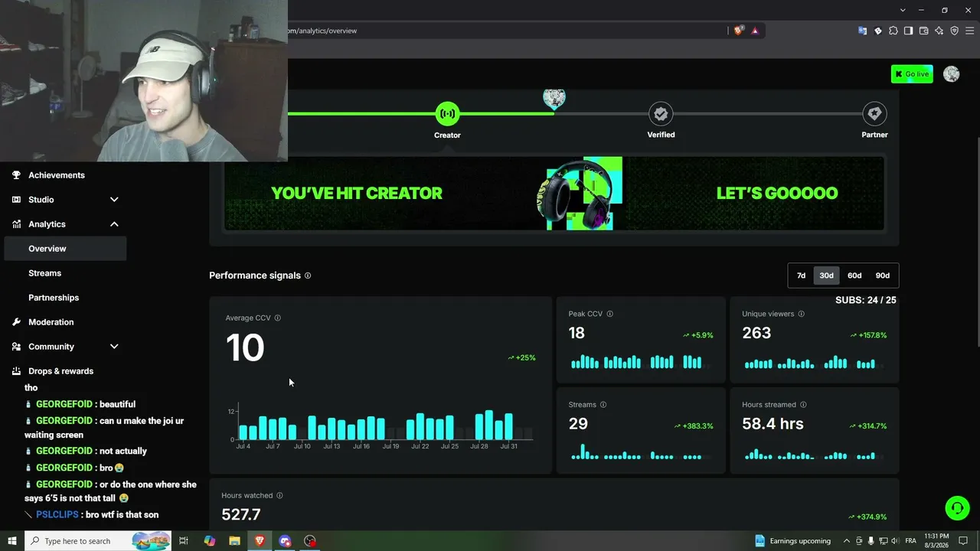Open the Leo AI sparkle icon

tap(939, 31)
